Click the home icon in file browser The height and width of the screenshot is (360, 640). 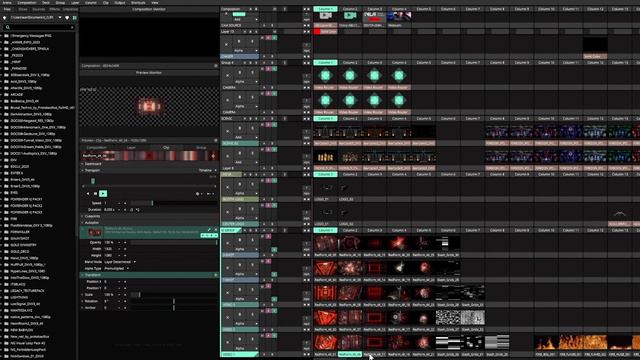4,18
